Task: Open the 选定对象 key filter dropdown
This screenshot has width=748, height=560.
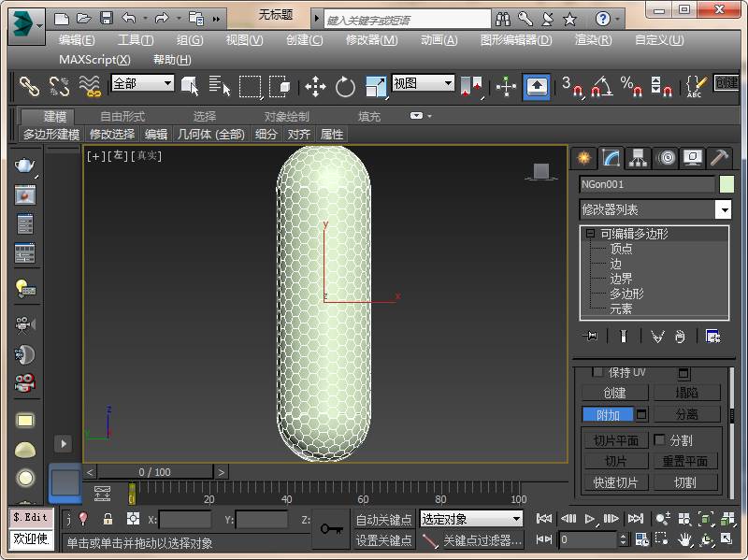Action: tap(471, 519)
